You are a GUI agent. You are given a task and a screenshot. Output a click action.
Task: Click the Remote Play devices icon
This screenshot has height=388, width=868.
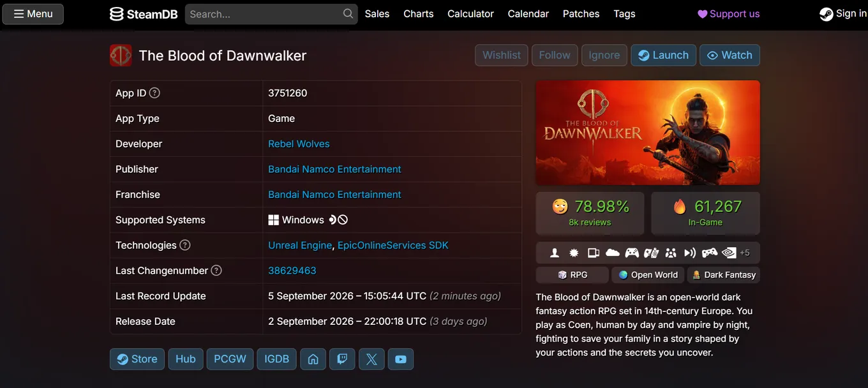coord(594,253)
